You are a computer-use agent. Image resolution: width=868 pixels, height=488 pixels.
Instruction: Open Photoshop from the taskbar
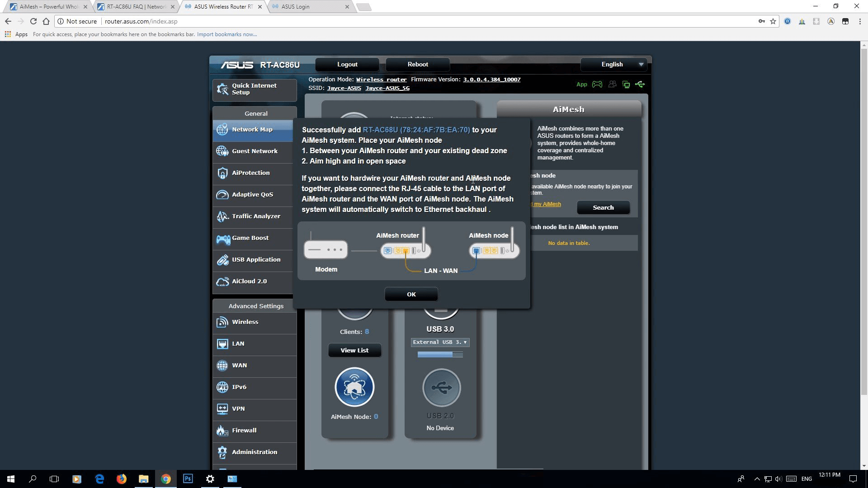coord(188,479)
